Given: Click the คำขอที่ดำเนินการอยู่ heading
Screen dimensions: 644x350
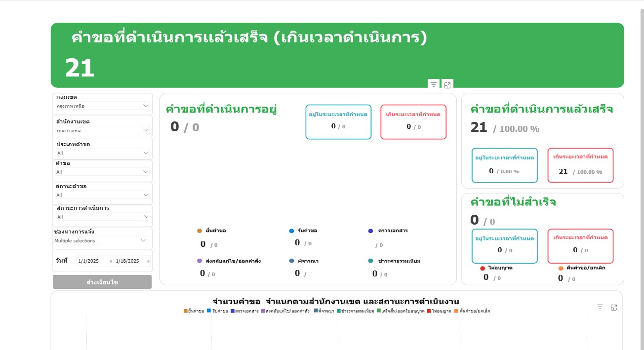Looking at the screenshot, I should click(221, 109).
